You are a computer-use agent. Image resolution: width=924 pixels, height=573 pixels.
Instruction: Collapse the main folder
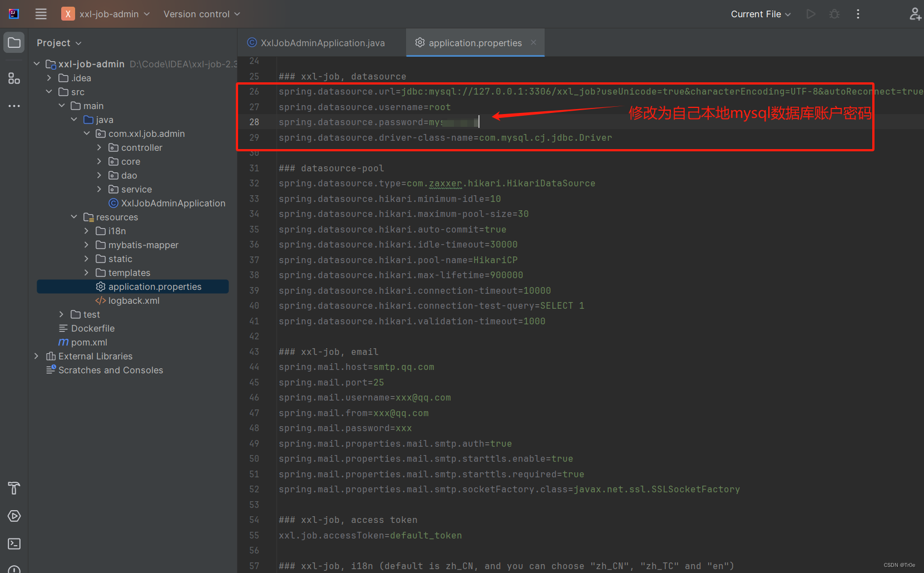[62, 106]
